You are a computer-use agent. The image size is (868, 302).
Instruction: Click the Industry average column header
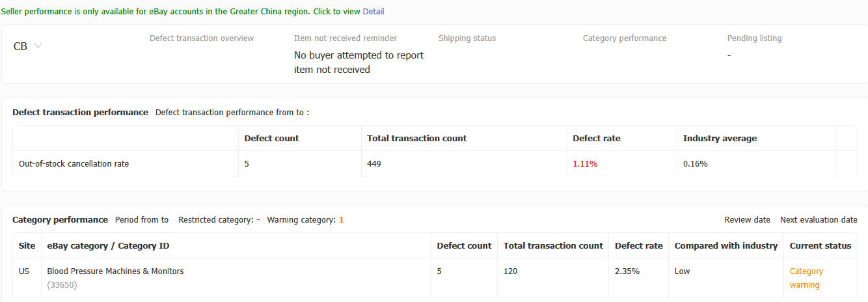click(720, 139)
